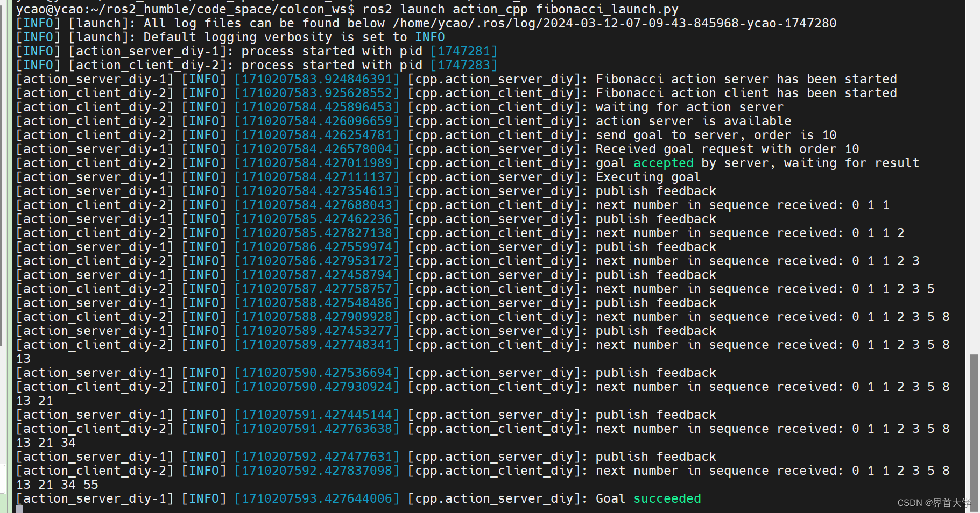
Task: Click the ros2 launch action_cpp command text
Action: [520, 9]
